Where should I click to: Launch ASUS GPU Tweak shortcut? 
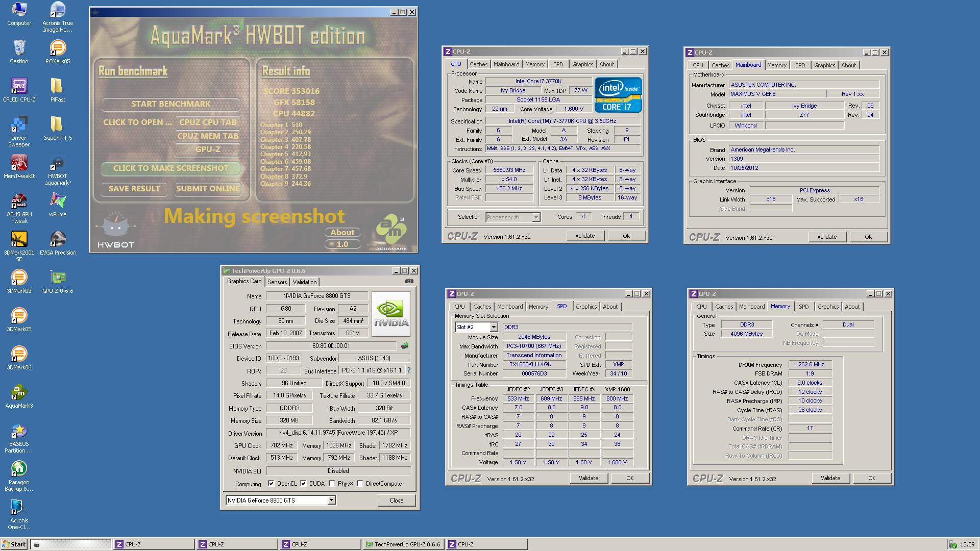coord(19,208)
